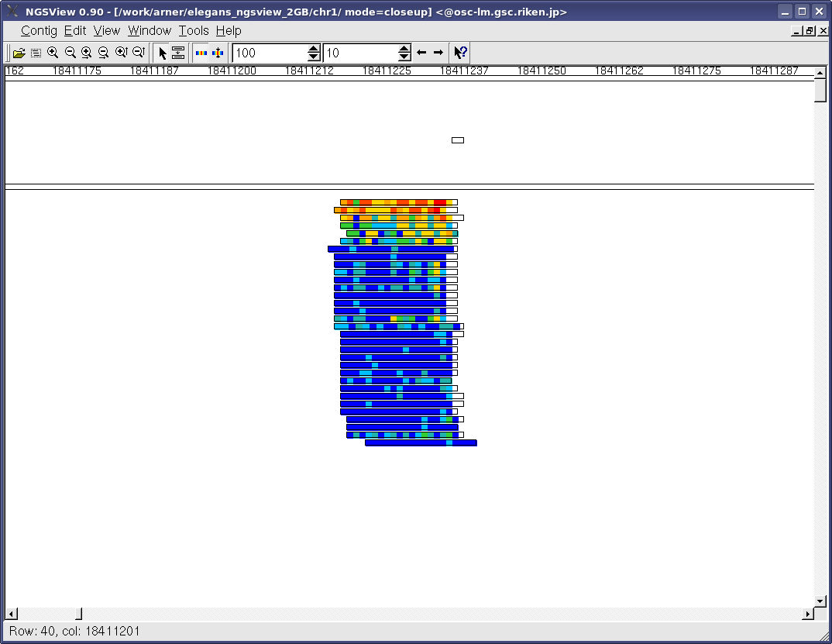
Task: Select the arrow pointer tool
Action: (162, 53)
